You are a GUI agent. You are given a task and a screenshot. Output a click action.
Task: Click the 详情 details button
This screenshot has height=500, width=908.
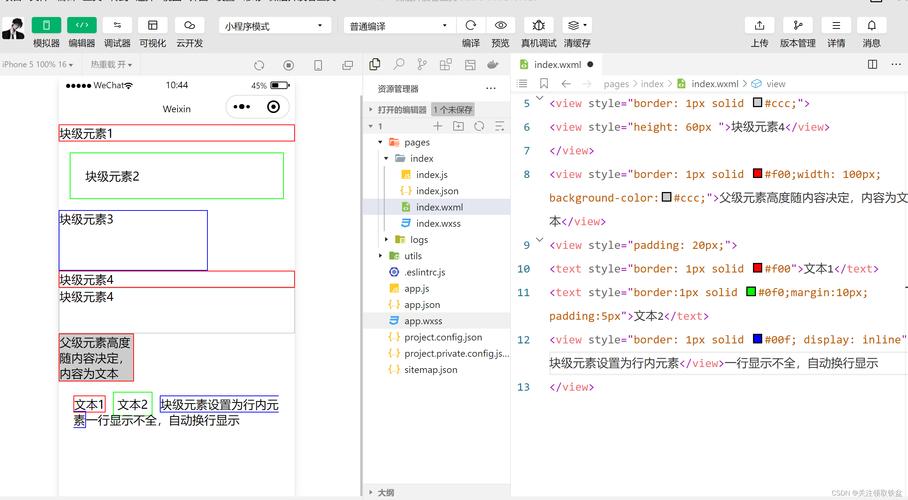pos(835,25)
